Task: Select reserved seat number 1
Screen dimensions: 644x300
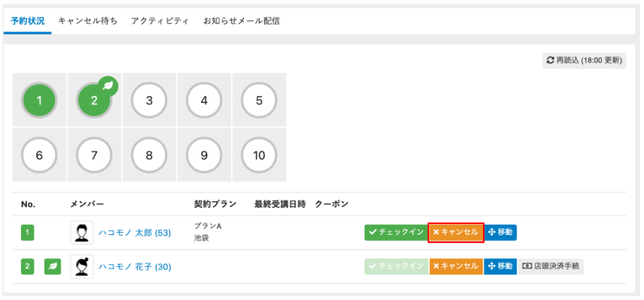Action: (x=39, y=101)
